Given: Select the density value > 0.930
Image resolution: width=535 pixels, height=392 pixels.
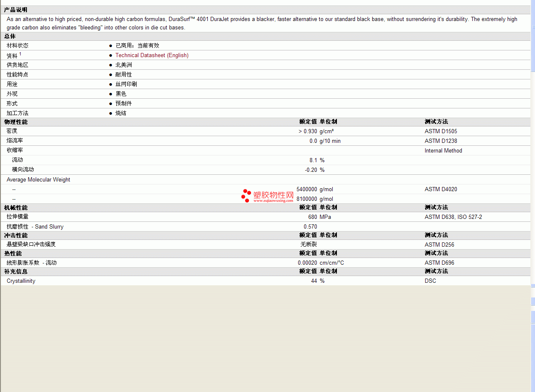Looking at the screenshot, I should coord(308,131).
